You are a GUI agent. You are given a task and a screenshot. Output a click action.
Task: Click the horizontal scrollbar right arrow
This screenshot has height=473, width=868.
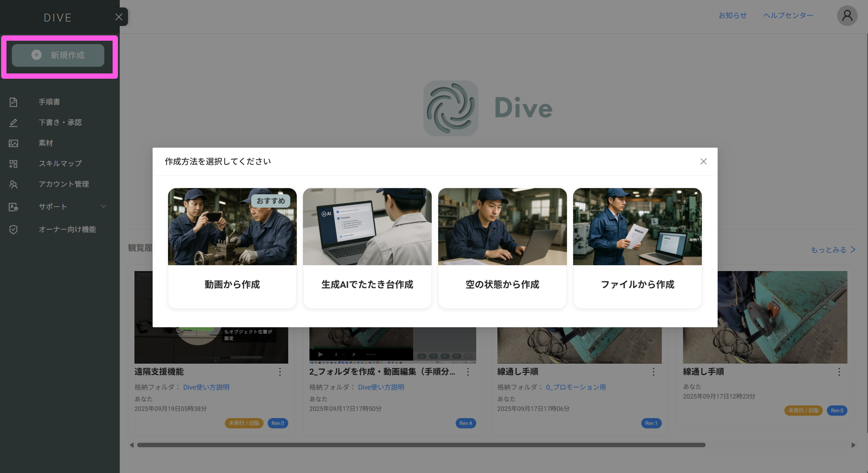pos(853,445)
